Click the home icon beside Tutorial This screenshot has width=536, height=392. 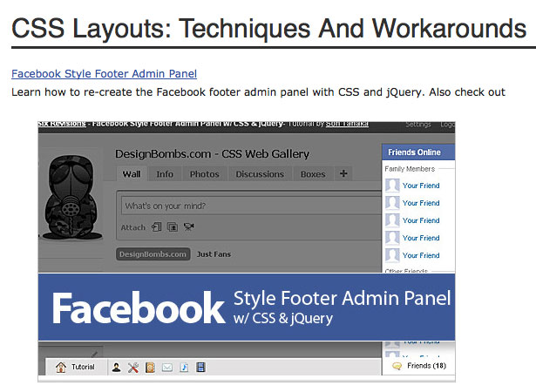61,367
